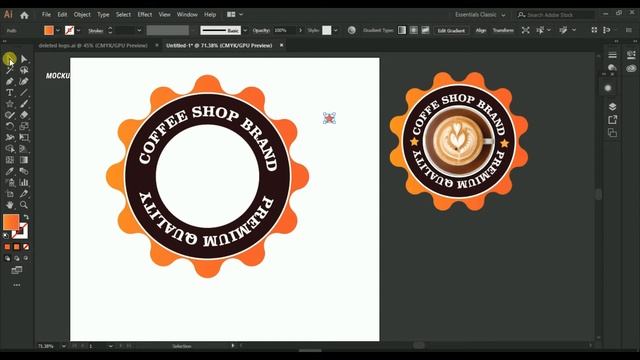Screen dimensions: 640x360
Task: Select the Eyedropper tool
Action: pos(9,171)
